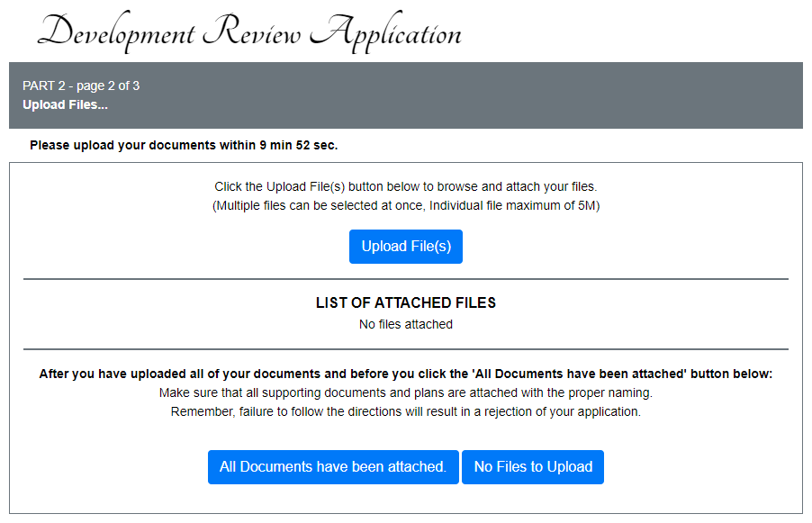Click the 'Multiple files can be selected' note
Image resolution: width=812 pixels, height=523 pixels.
(405, 205)
